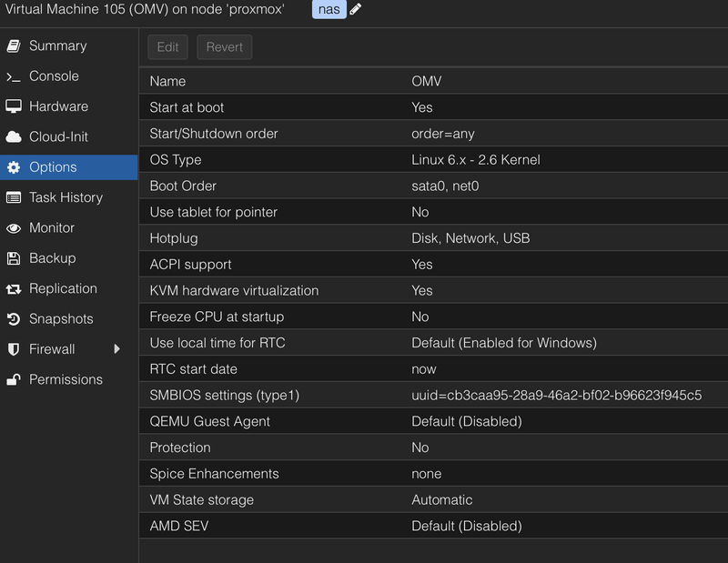Select the QEMU Guest Agent row
The image size is (728, 563).
(433, 421)
